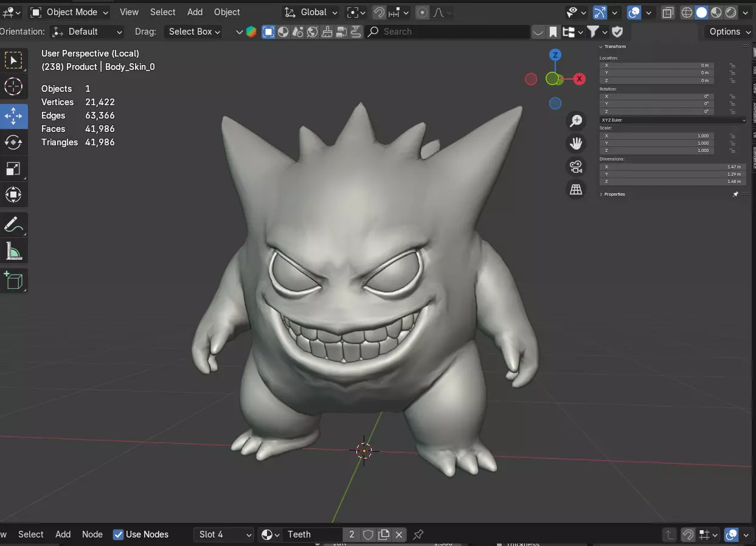Open the Select Box drag dropdown
The image size is (756, 546).
(193, 32)
